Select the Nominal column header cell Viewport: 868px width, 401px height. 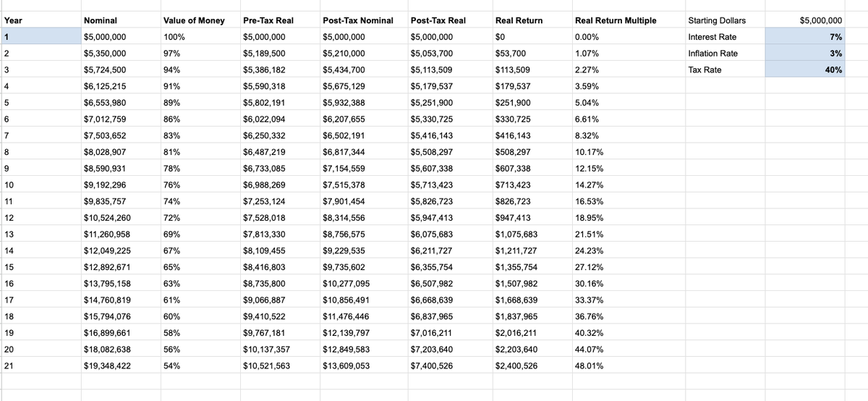[119, 20]
